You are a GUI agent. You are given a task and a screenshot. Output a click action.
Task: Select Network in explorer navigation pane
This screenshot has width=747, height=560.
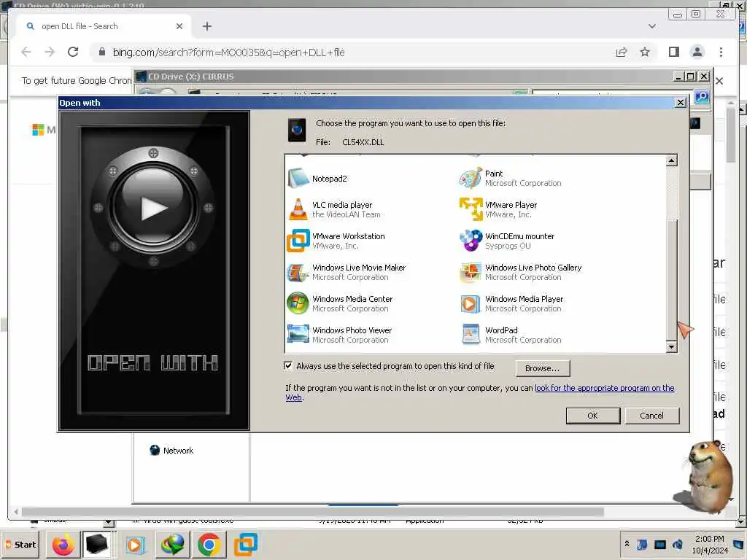tap(178, 451)
